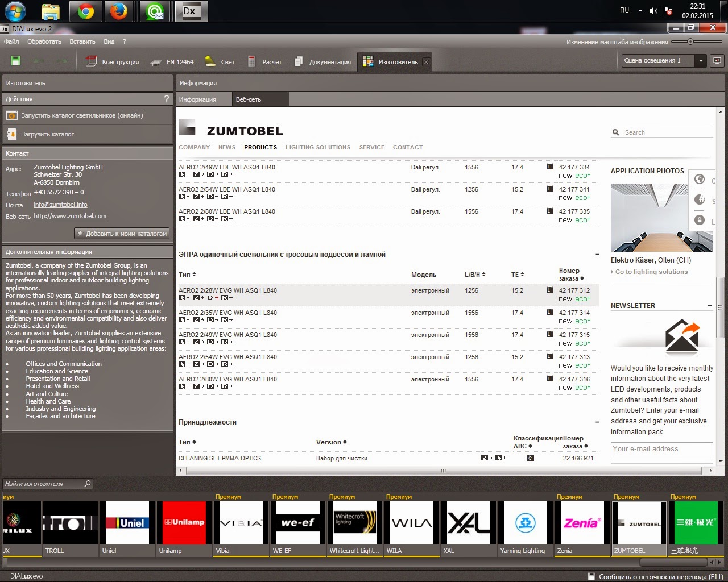Collapse the NEWSLETTER panel
The image size is (728, 582).
tap(710, 306)
